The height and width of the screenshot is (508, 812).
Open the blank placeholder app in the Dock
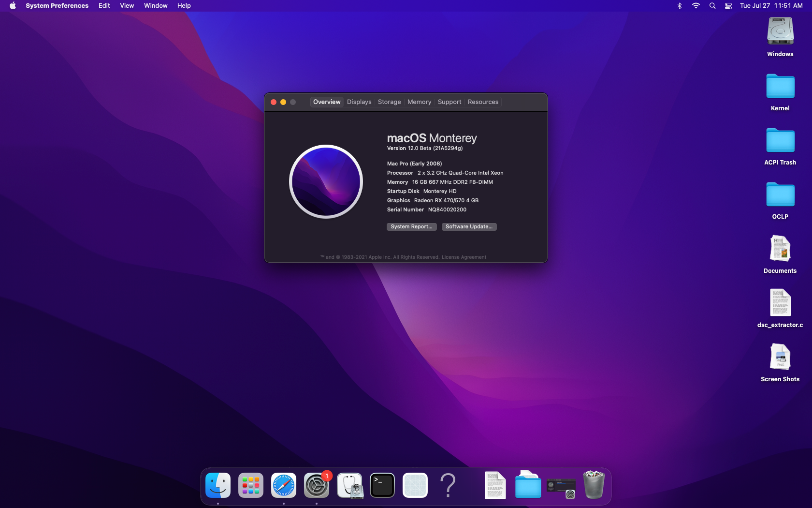pyautogui.click(x=415, y=485)
